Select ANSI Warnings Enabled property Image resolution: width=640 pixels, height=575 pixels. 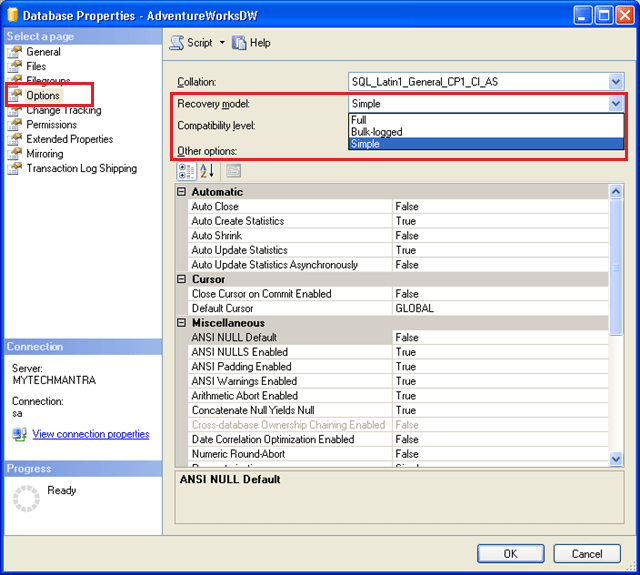click(x=398, y=381)
